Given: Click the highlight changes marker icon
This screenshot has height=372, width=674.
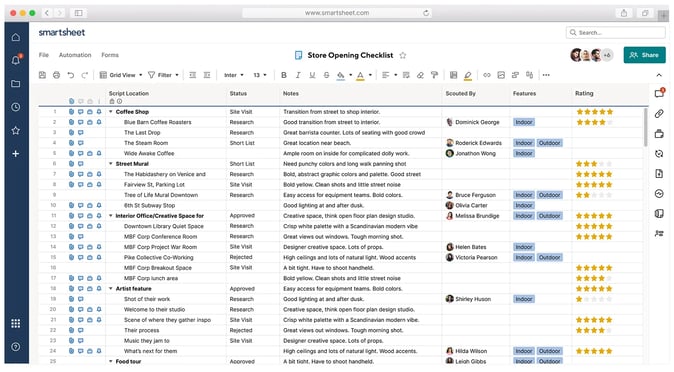Looking at the screenshot, I should 468,75.
